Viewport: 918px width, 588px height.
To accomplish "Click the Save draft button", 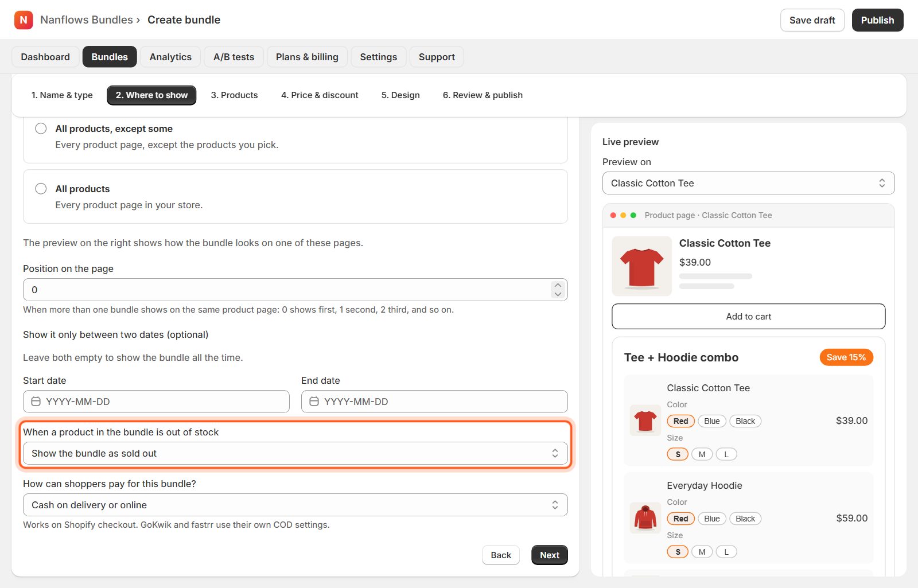I will [x=812, y=20].
